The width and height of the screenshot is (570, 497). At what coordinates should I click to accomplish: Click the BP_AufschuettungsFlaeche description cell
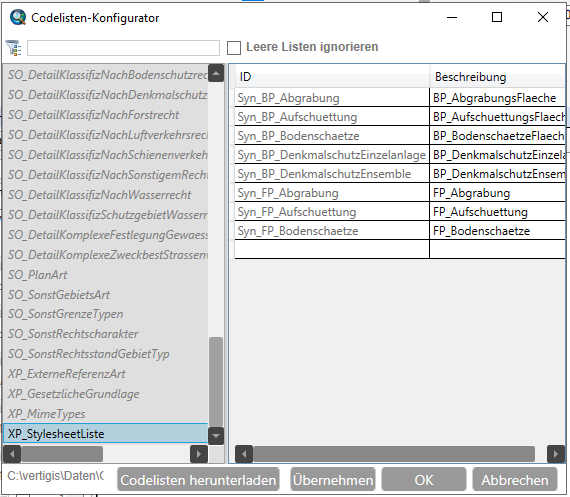(x=497, y=116)
